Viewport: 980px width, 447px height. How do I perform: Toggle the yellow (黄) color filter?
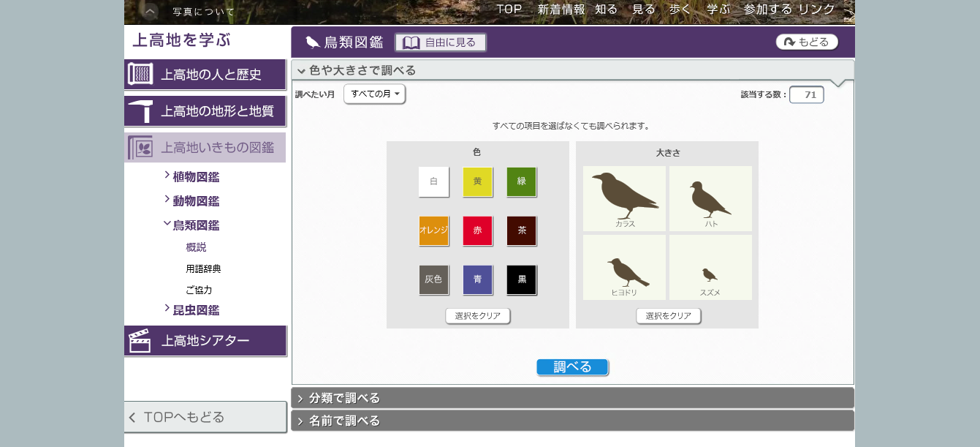(477, 181)
